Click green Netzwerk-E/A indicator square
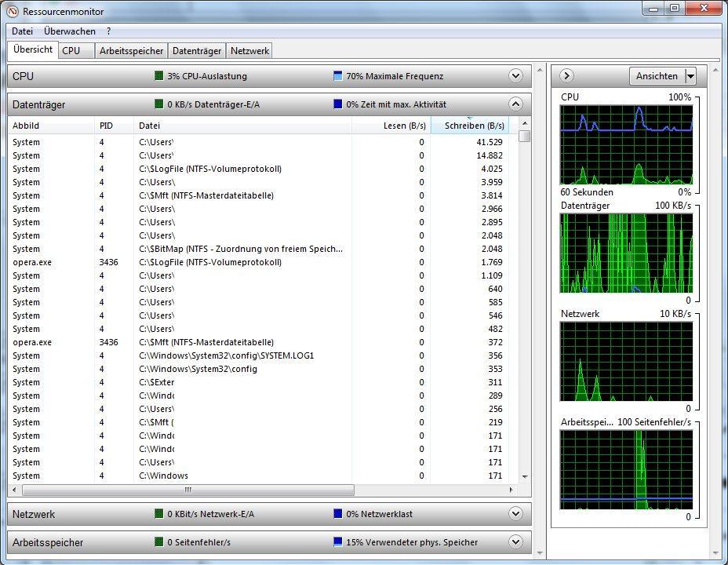Screen dimensions: 728x565 tap(158, 513)
